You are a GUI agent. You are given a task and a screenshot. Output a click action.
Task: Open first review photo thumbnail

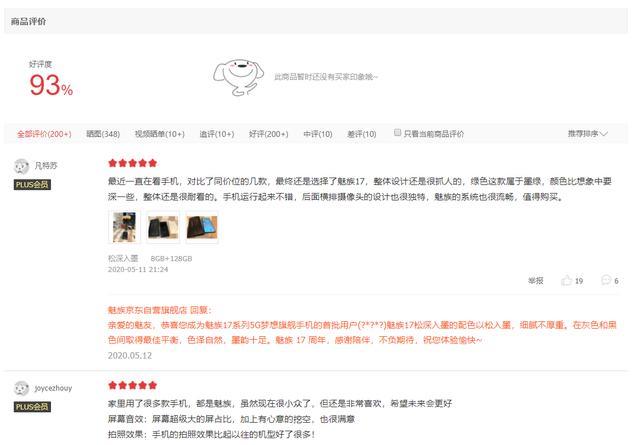coord(124,227)
